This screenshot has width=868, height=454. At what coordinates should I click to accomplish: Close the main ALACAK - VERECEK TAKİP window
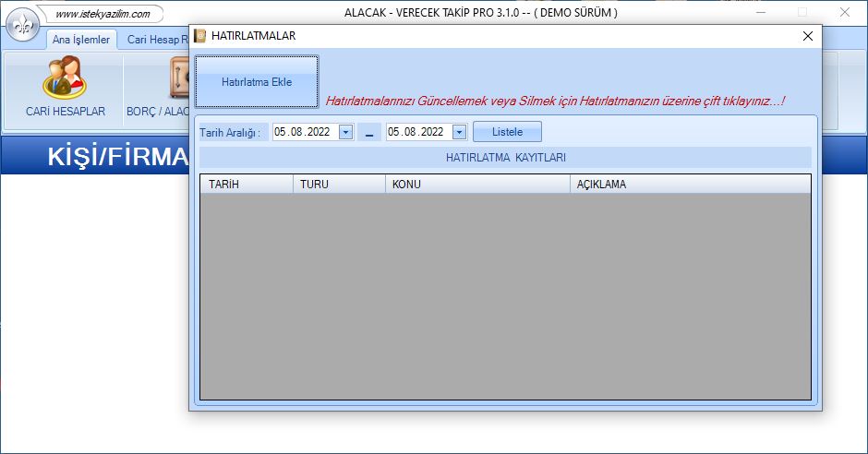(845, 12)
